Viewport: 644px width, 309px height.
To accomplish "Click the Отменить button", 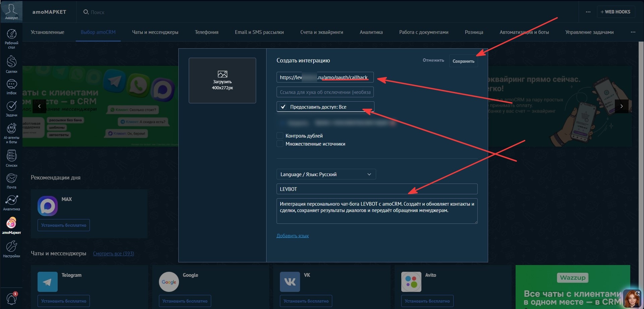I will coord(433,60).
